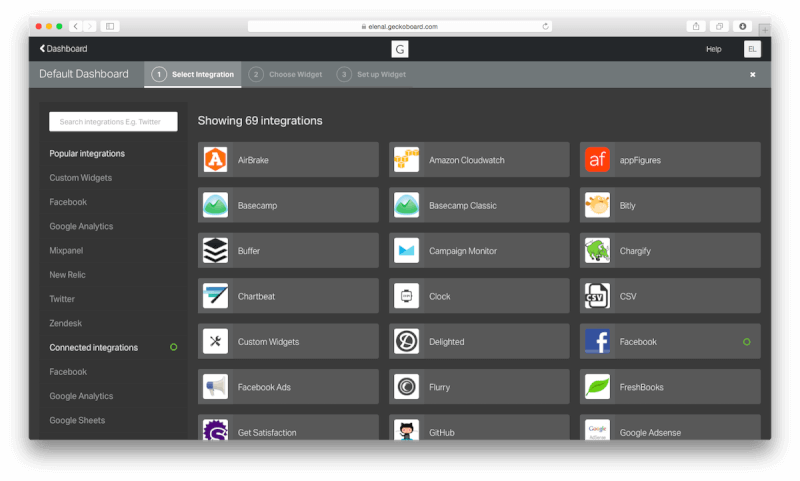Open the Amazon Cloudwatch label

pyautogui.click(x=466, y=160)
